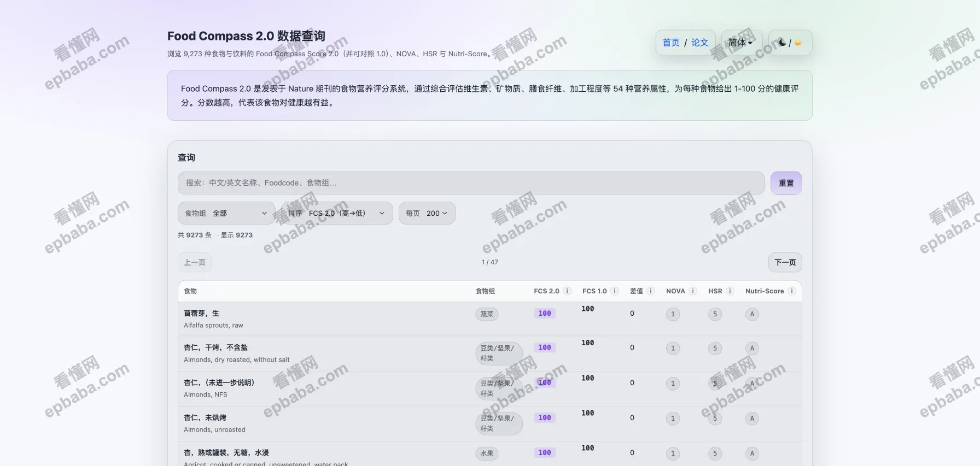Click the 差值 column info icon
Viewport: 980px width, 466px height.
coord(651,291)
